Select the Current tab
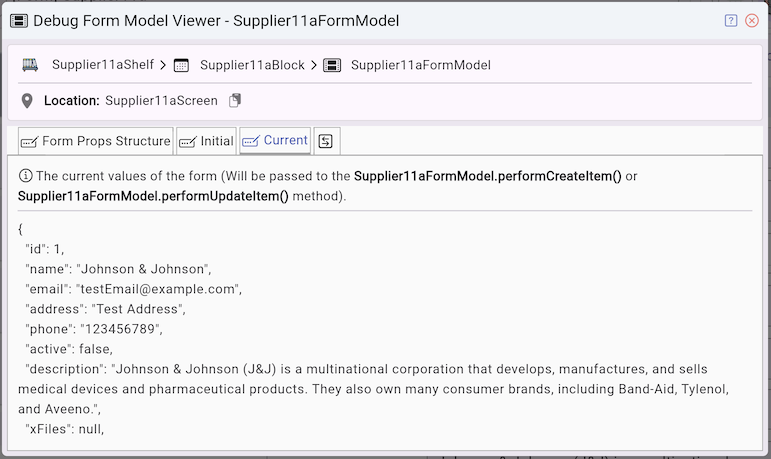This screenshot has width=771, height=459. click(275, 141)
